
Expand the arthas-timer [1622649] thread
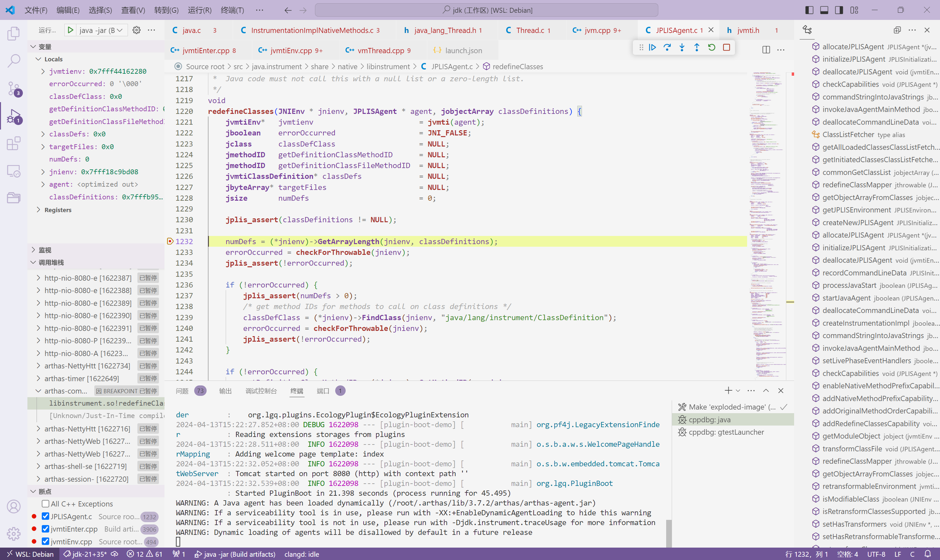coord(38,378)
